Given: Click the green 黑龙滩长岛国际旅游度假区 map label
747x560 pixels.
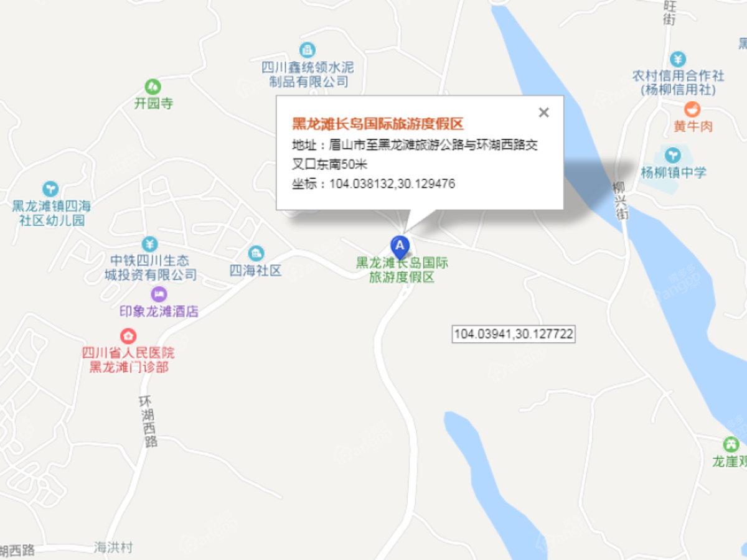Looking at the screenshot, I should pos(402,270).
